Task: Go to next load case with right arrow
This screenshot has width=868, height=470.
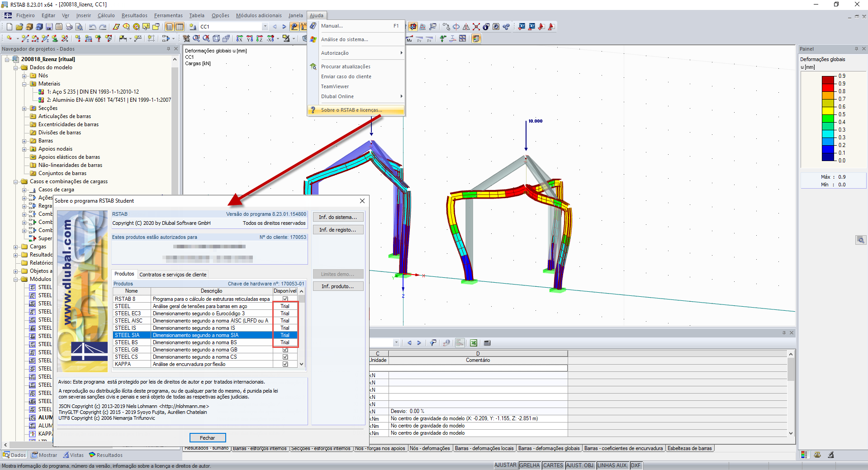Action: (x=284, y=27)
